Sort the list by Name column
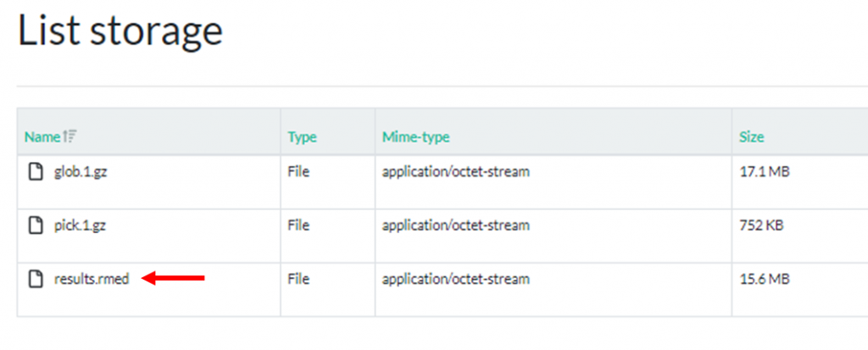868x350 pixels. [42, 136]
